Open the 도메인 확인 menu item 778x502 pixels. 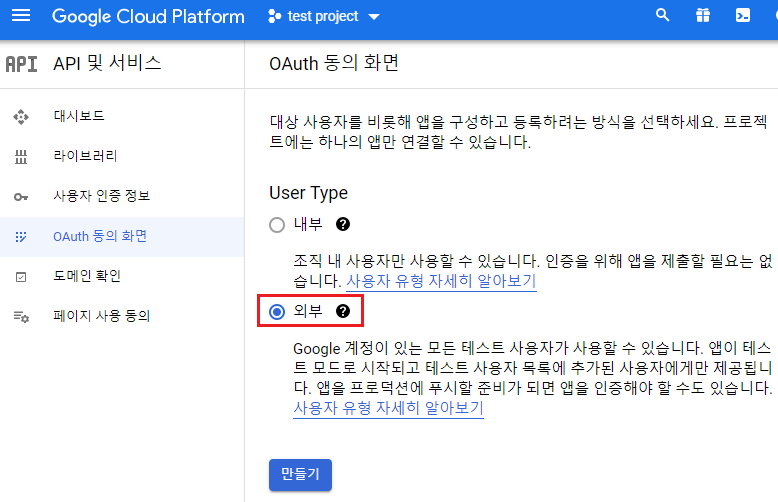(x=122, y=276)
